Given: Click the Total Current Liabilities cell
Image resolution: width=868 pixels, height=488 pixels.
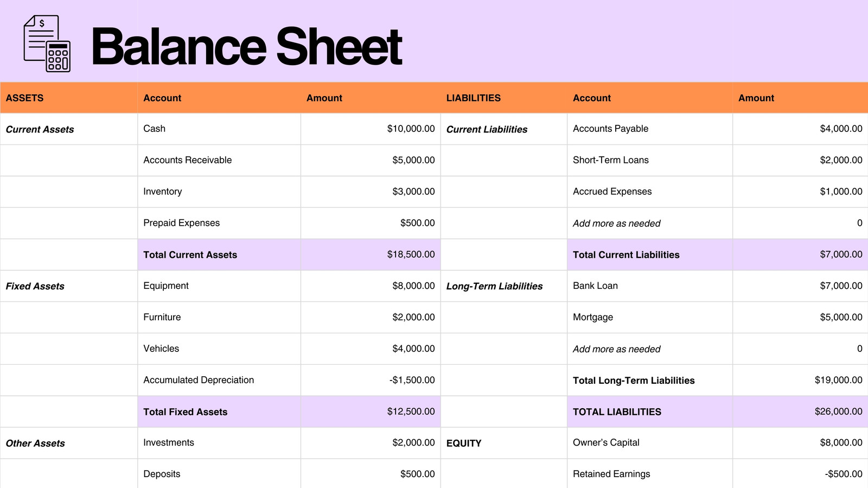Looking at the screenshot, I should (x=650, y=255).
